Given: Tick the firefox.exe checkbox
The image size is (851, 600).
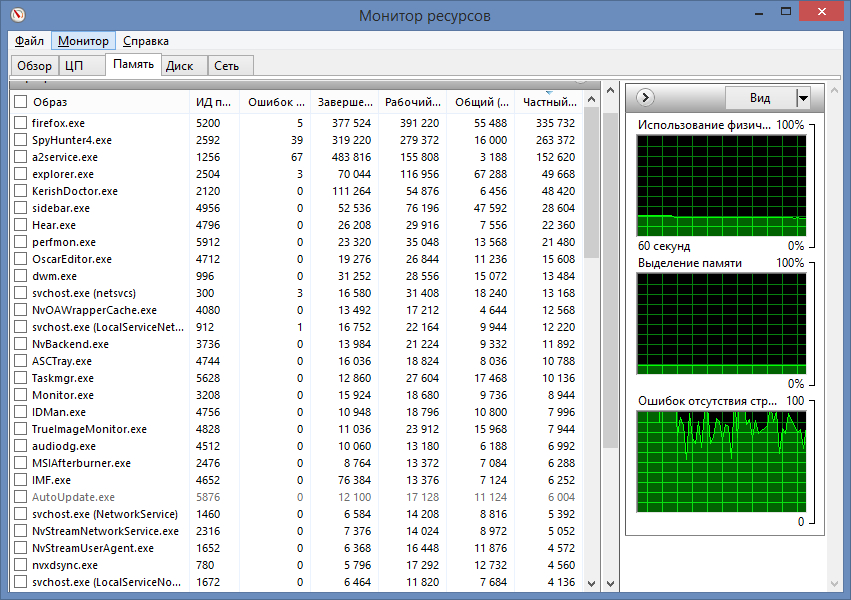Looking at the screenshot, I should (x=21, y=123).
